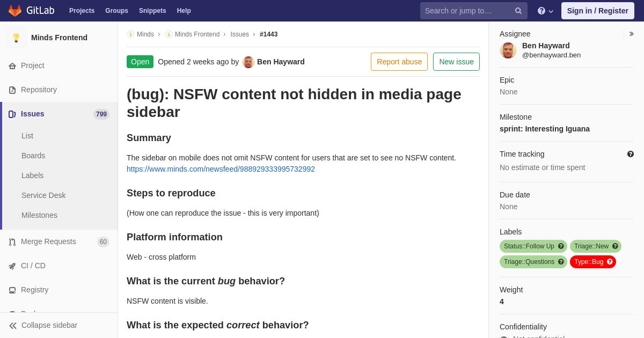Click the Issues breadcrumb link
Screen dimensions: 644x338
pos(239,34)
